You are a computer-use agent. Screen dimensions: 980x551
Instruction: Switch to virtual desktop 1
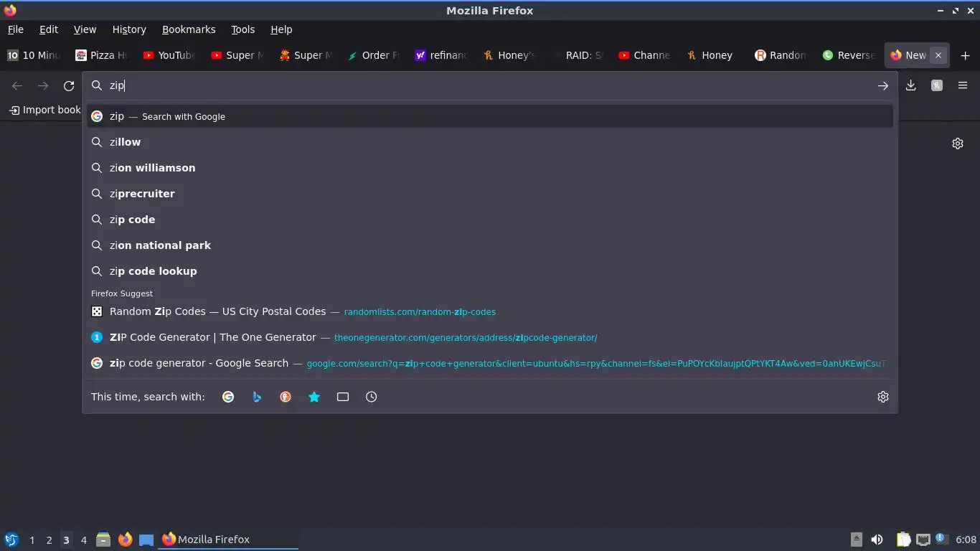32,540
